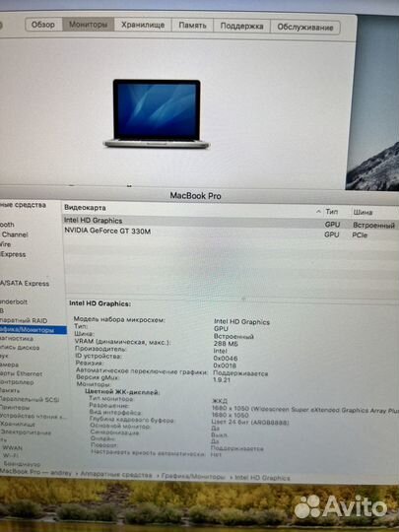Screen dimensions: 399x532
Task: Switch to the Память tab
Action: point(192,26)
